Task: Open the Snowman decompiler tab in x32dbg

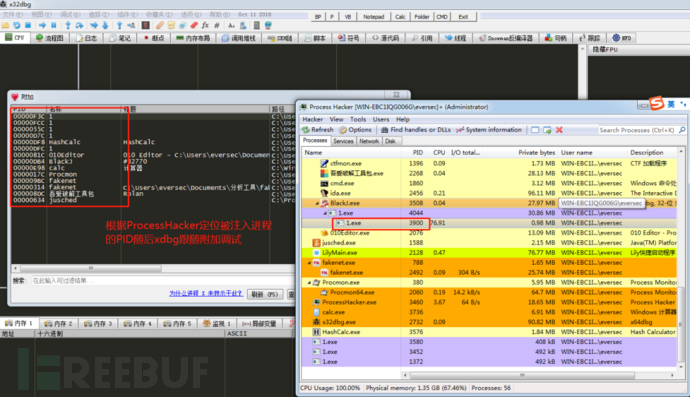Action: [x=506, y=38]
